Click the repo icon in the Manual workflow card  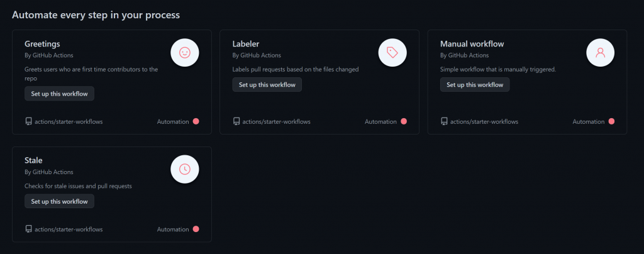[444, 121]
